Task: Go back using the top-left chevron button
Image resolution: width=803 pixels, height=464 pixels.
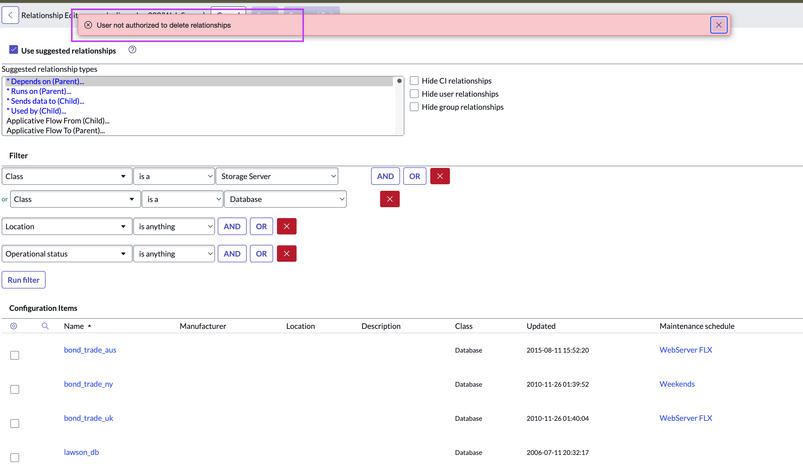Action: point(10,15)
